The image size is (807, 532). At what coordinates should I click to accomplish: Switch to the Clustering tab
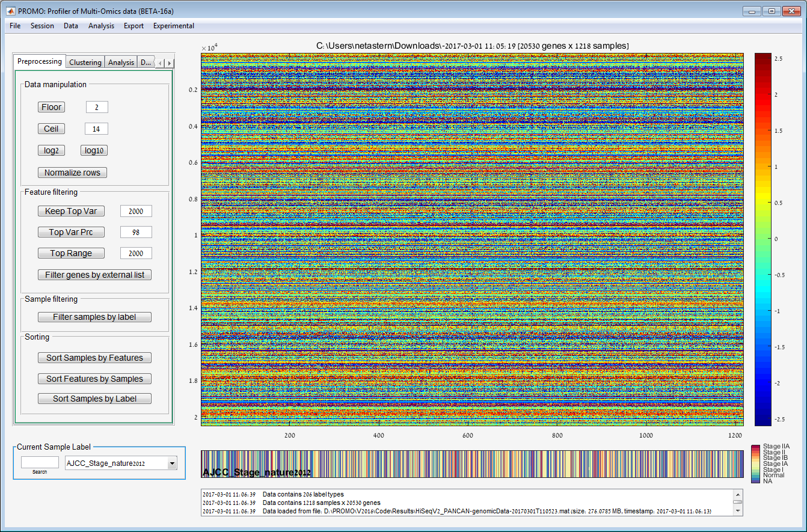(85, 63)
